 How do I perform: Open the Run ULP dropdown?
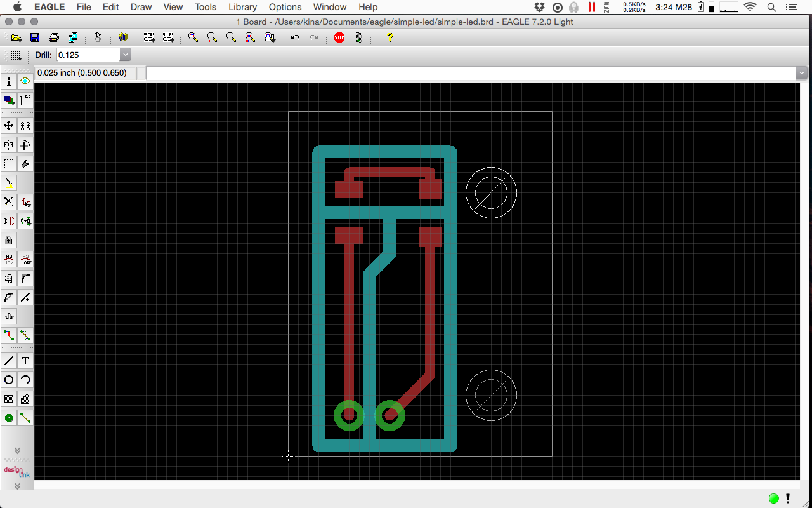(x=168, y=37)
